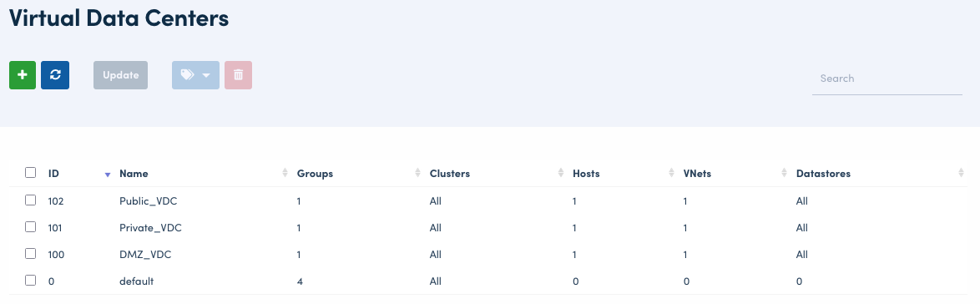
Task: Refresh the Virtual Data Centers list
Action: (x=55, y=75)
